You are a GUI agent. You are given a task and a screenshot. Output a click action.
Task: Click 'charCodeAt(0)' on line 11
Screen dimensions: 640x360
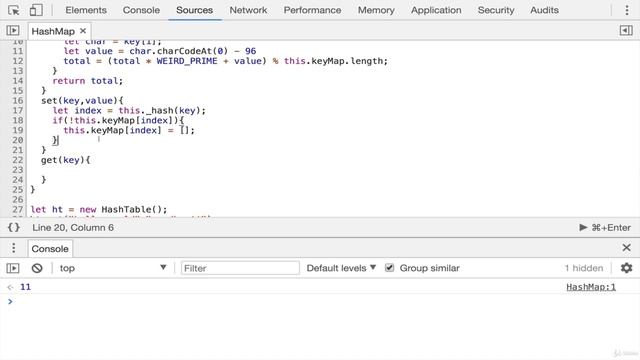[192, 51]
